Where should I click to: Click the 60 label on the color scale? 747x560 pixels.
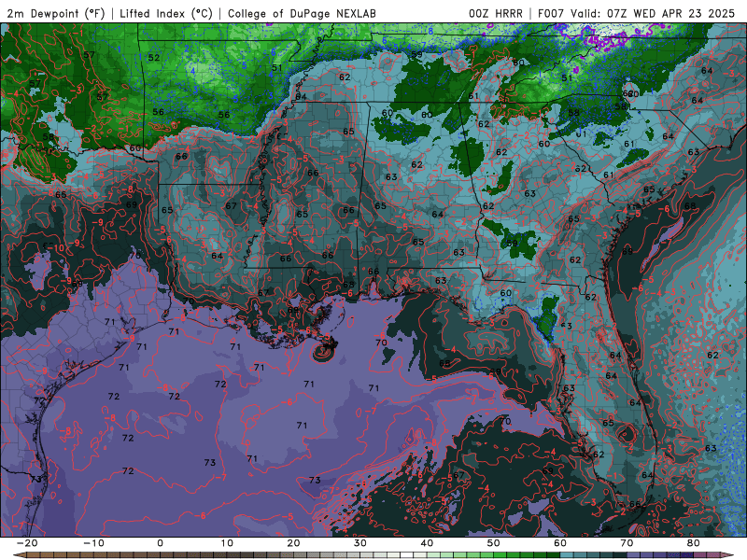coord(560,543)
